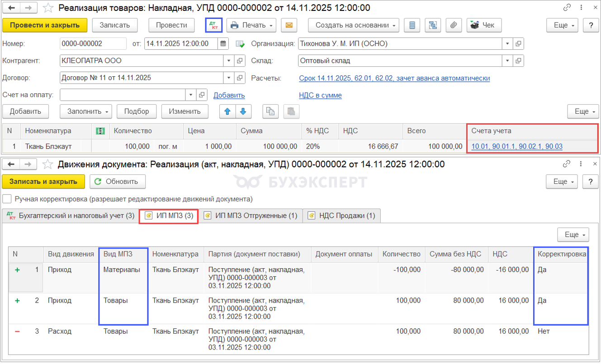Click the document date input field
The width and height of the screenshot is (601, 364).
(182, 44)
